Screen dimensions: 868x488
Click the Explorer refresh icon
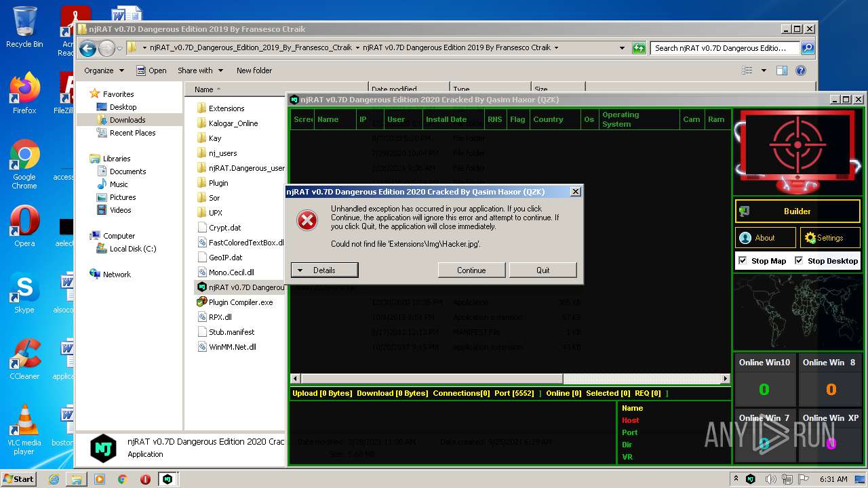(639, 48)
